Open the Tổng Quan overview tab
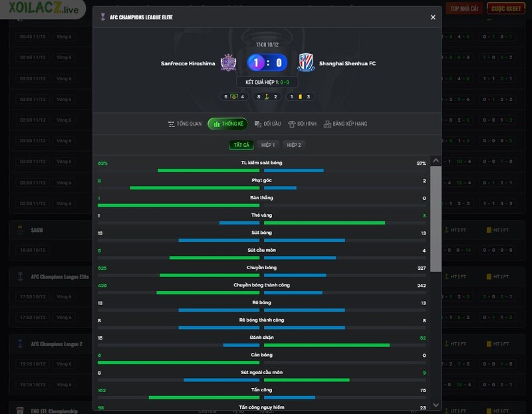Viewport: 532px width, 414px height. [x=185, y=124]
